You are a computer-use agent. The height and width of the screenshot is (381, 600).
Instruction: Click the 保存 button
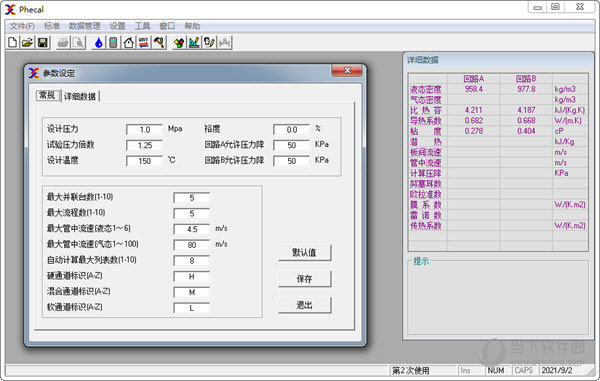click(x=304, y=278)
